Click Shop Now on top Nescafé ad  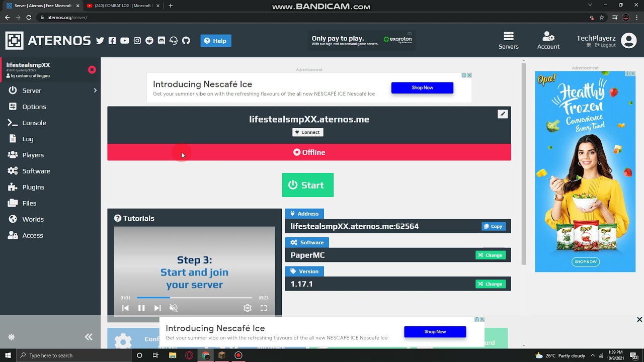tap(422, 87)
